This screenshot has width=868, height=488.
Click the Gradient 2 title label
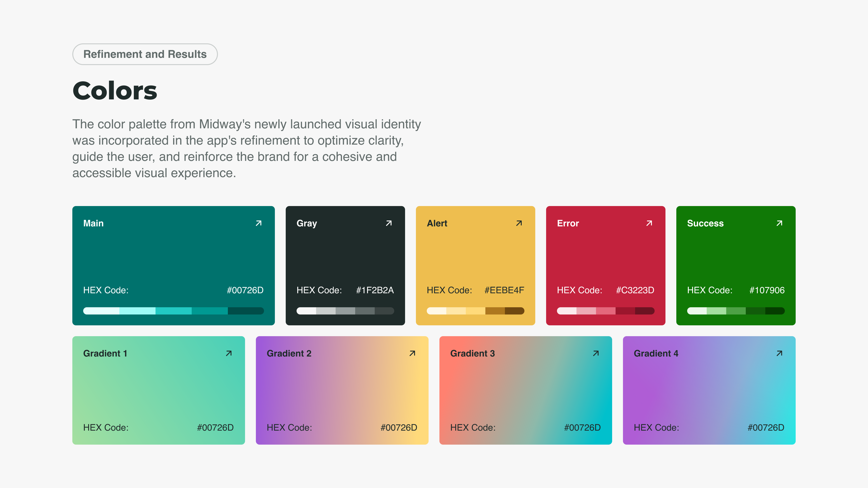tap(289, 353)
